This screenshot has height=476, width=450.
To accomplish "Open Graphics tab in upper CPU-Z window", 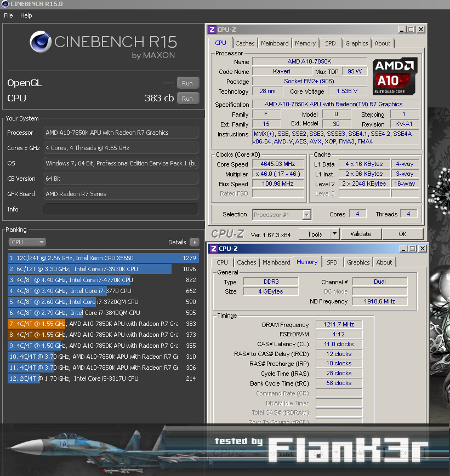I will tap(356, 43).
